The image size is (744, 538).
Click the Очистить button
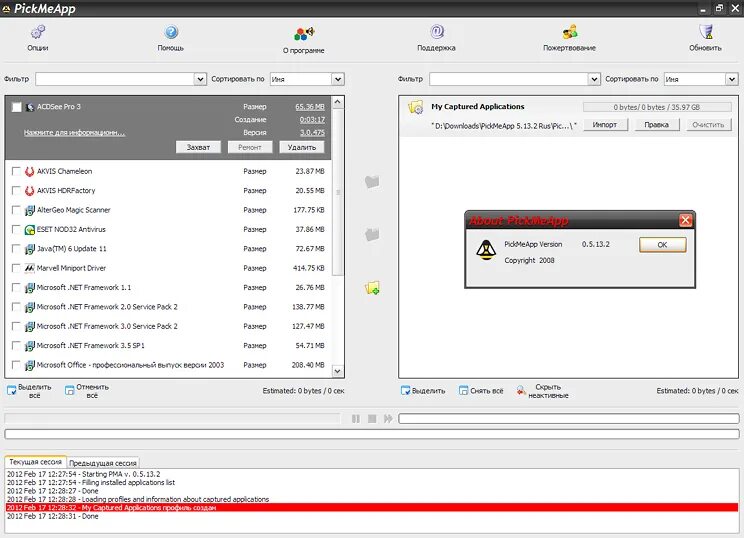[708, 125]
